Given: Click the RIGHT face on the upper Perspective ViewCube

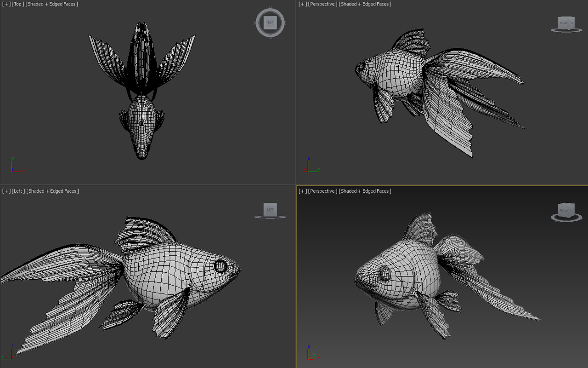Looking at the screenshot, I should pos(563,22).
